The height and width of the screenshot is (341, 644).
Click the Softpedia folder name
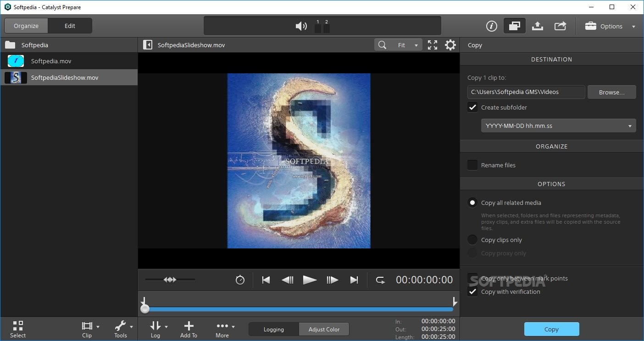point(35,45)
